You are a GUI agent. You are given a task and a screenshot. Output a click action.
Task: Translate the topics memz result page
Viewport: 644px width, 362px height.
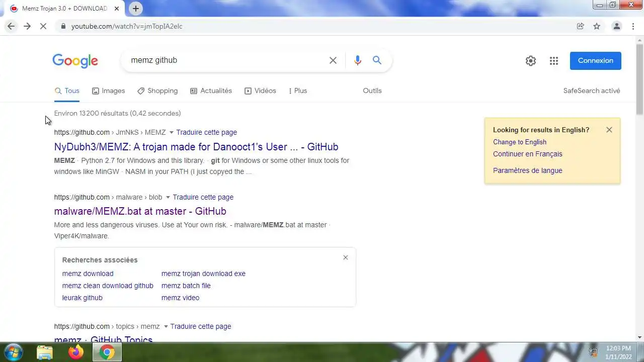click(201, 327)
